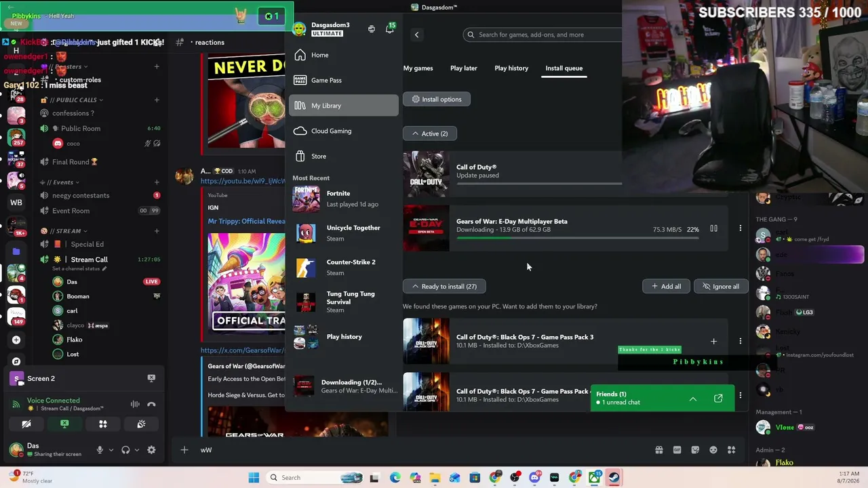
Task: Click Add all button
Action: pyautogui.click(x=667, y=286)
